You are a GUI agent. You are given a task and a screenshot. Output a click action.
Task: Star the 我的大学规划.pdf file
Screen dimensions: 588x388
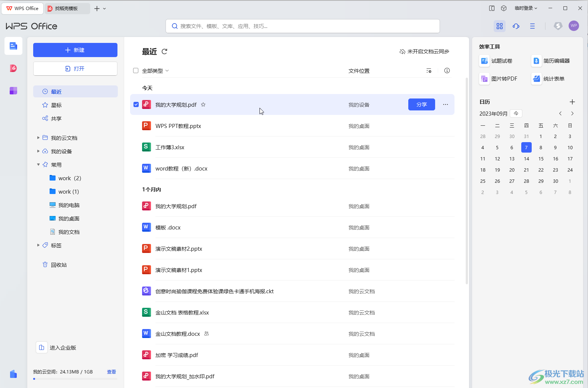pyautogui.click(x=203, y=104)
